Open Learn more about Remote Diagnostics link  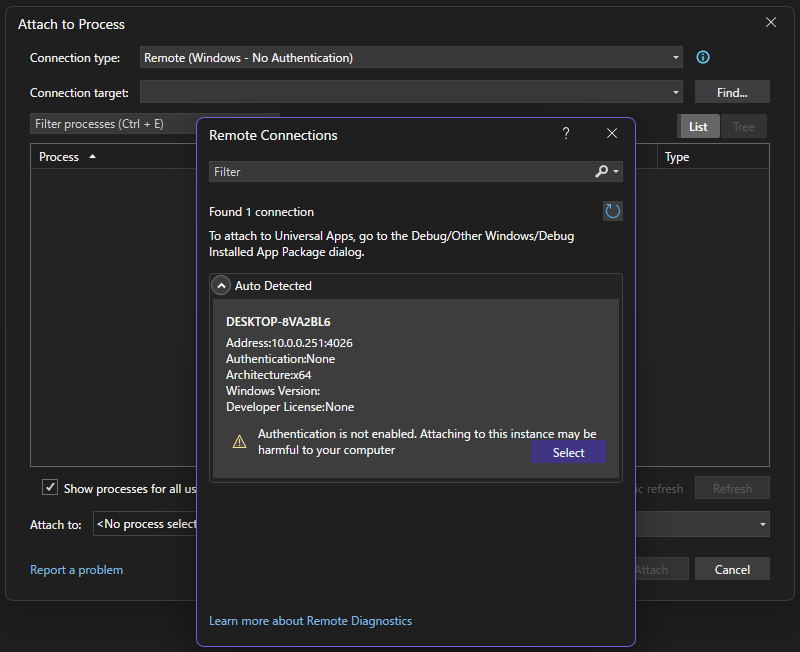coord(310,621)
